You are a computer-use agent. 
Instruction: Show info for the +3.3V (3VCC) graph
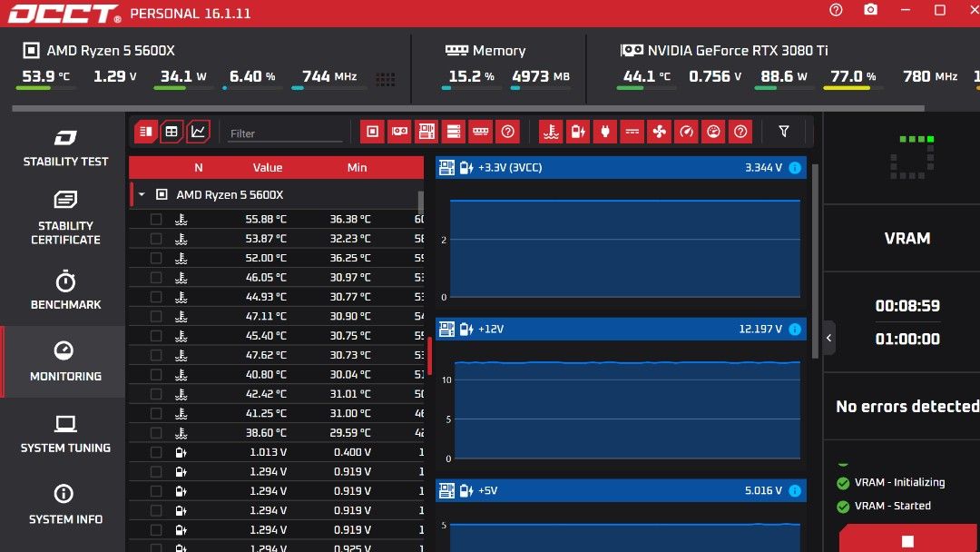coord(795,168)
